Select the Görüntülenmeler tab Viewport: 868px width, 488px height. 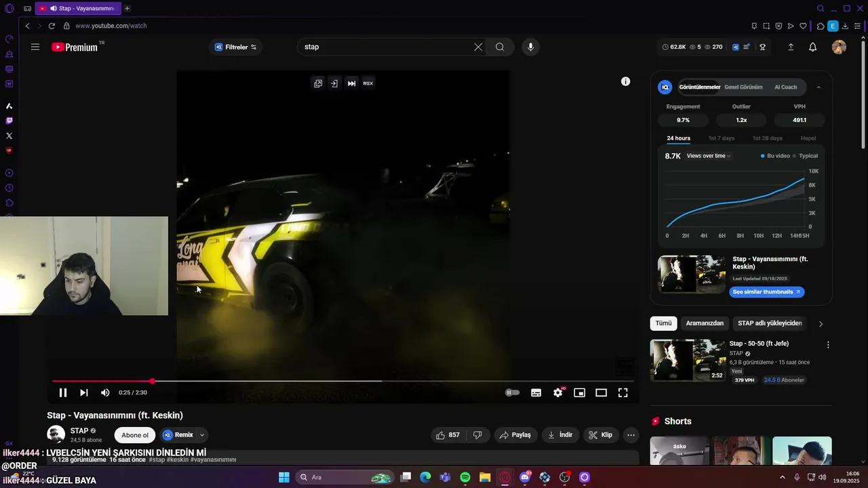coord(700,87)
